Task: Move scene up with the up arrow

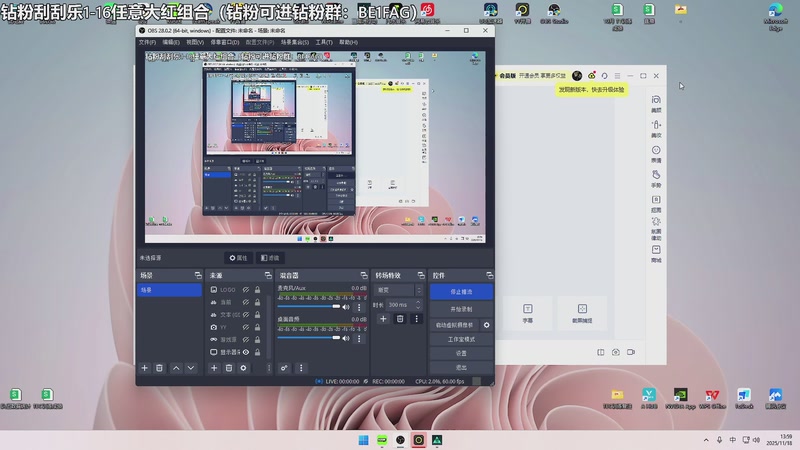Action: [176, 368]
